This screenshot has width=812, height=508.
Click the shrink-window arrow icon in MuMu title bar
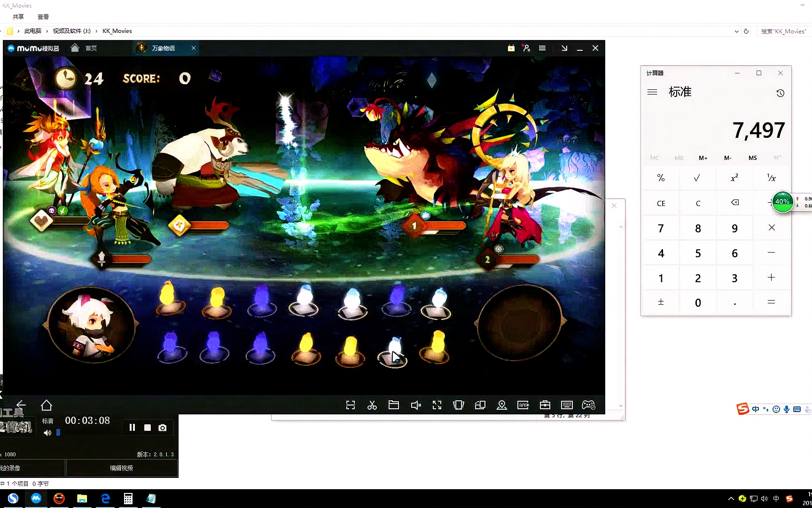pyautogui.click(x=564, y=48)
